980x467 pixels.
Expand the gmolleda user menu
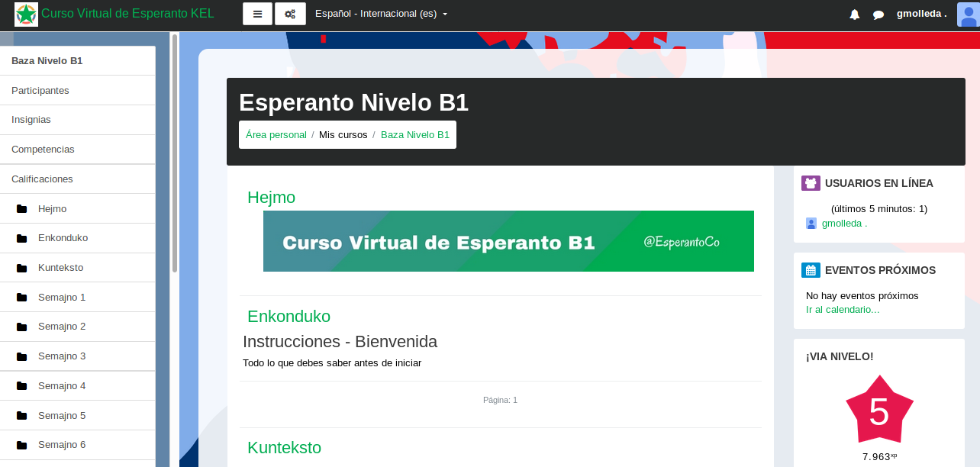(920, 14)
